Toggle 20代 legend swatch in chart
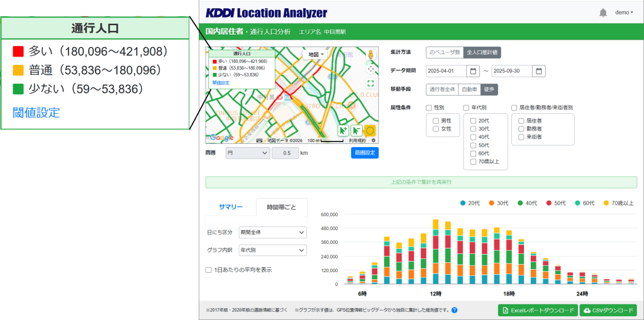644x320 pixels. (463, 203)
